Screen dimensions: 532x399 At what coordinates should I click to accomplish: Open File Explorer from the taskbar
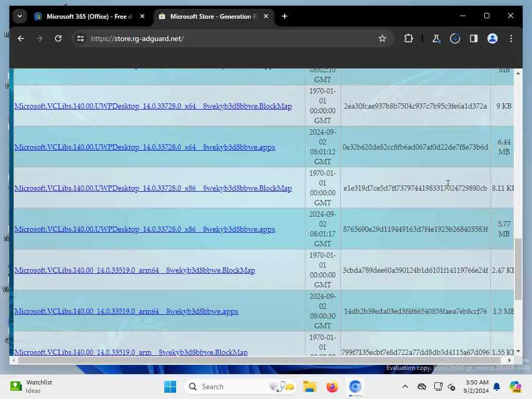click(310, 387)
